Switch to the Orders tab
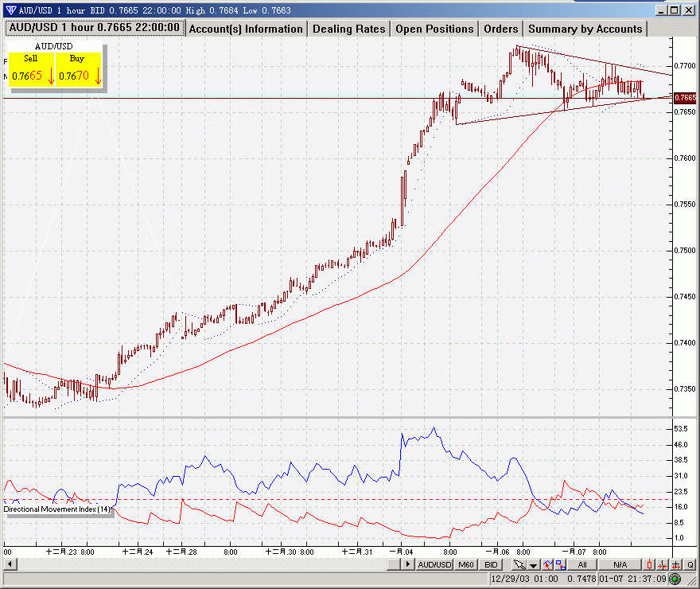The image size is (700, 589). click(501, 29)
